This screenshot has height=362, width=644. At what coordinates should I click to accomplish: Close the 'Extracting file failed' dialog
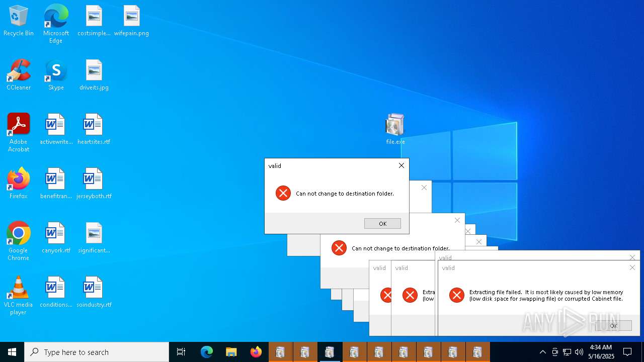[x=632, y=267]
